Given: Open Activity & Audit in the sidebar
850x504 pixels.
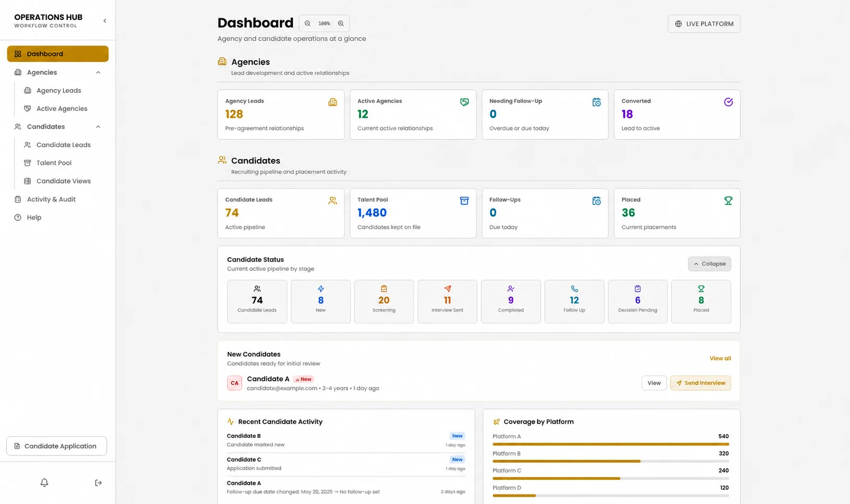Looking at the screenshot, I should pyautogui.click(x=51, y=199).
